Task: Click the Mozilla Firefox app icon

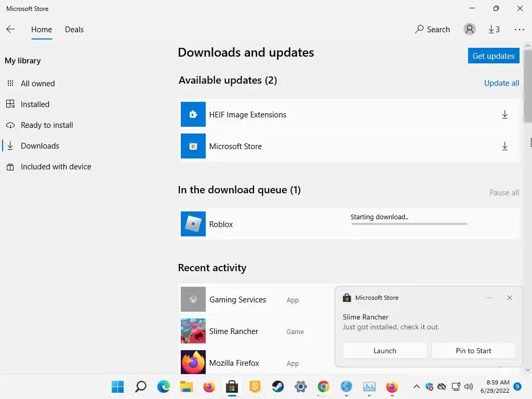Action: pos(193,362)
